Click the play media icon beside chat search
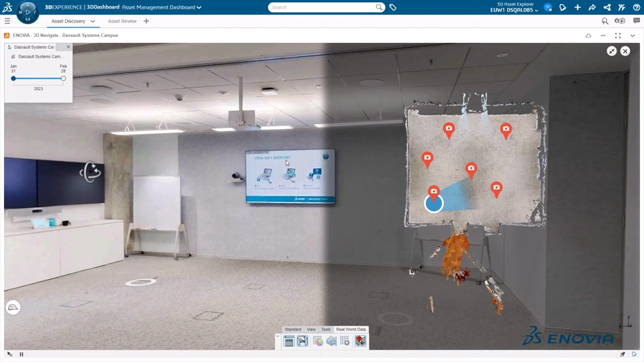Screen dimensions: 644x362 [x=620, y=21]
